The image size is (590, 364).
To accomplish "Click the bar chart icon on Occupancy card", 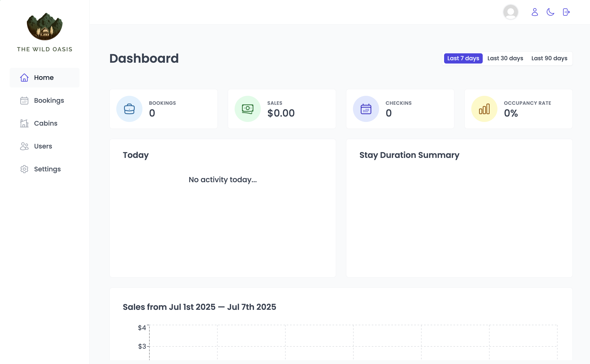I will (x=484, y=109).
